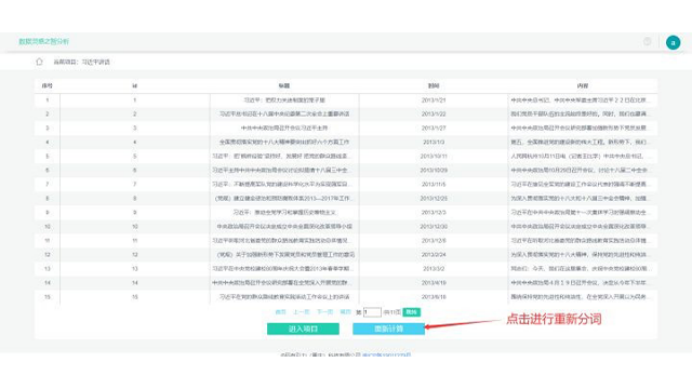Viewport: 693px width, 389px height.
Task: Select the date cell 2013/1/22
Action: click(434, 114)
